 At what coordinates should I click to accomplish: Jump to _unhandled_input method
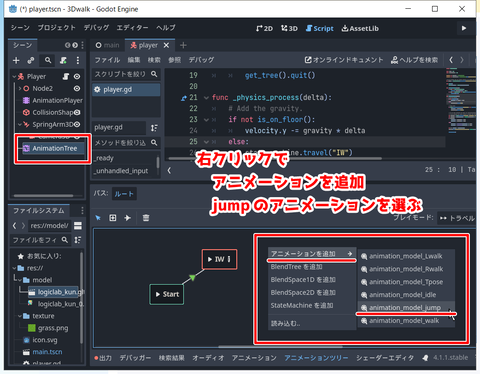(121, 171)
